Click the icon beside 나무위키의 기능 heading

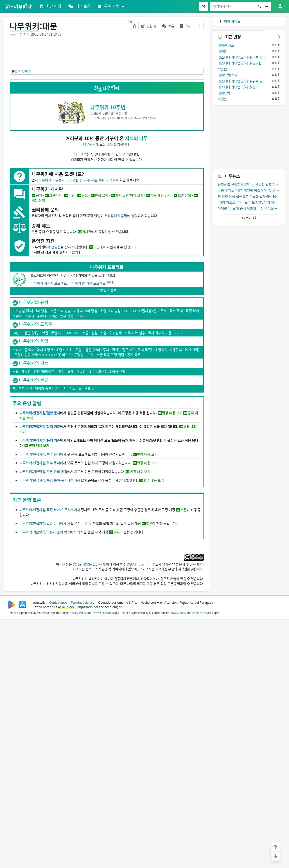click(15, 363)
